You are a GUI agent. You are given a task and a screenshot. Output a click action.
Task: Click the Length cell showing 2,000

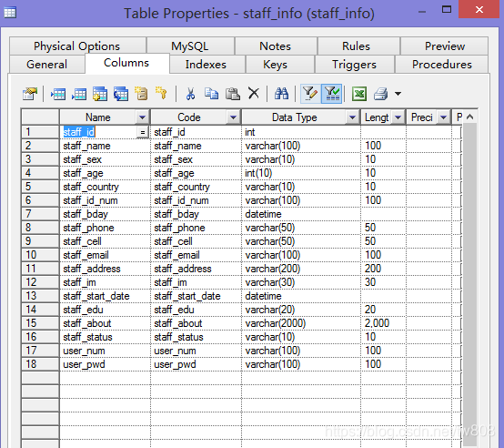coord(384,323)
